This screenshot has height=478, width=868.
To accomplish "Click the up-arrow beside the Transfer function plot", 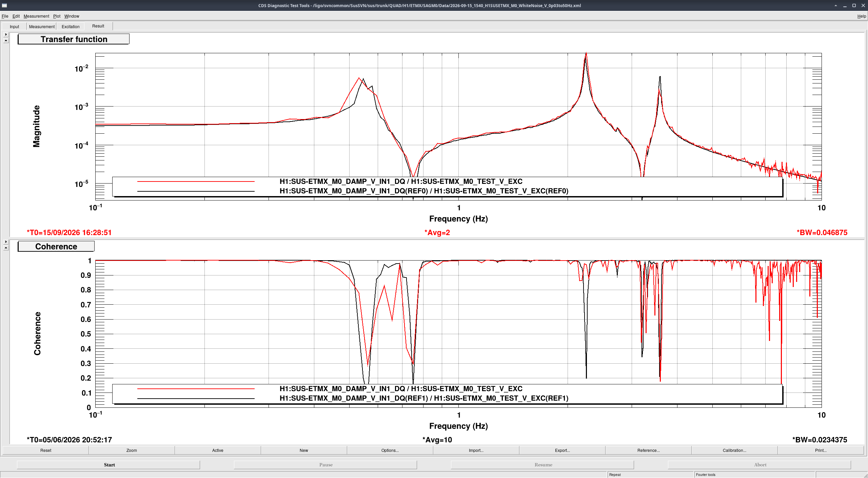I will pyautogui.click(x=6, y=40).
